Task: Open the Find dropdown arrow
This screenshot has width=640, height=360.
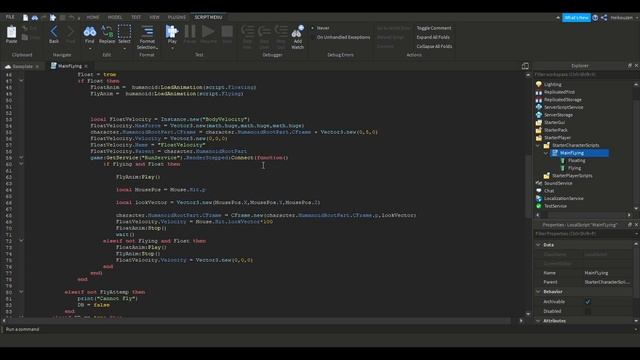Action: tap(90, 49)
